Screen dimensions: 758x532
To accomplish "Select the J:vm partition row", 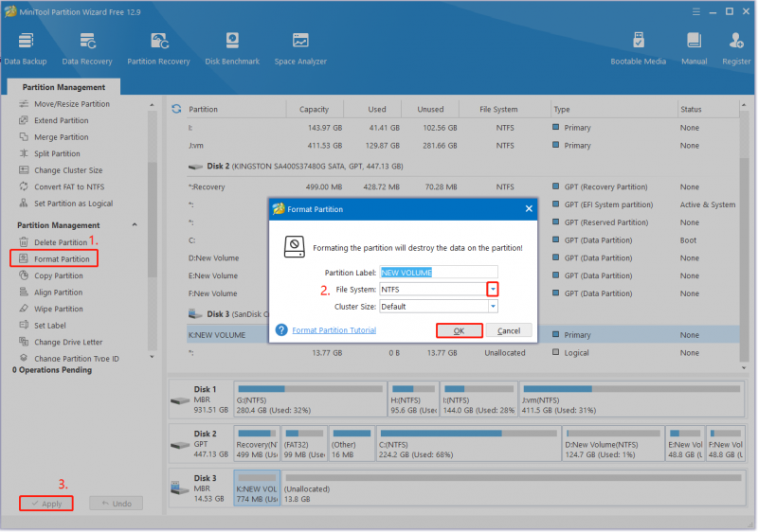I will (x=463, y=146).
